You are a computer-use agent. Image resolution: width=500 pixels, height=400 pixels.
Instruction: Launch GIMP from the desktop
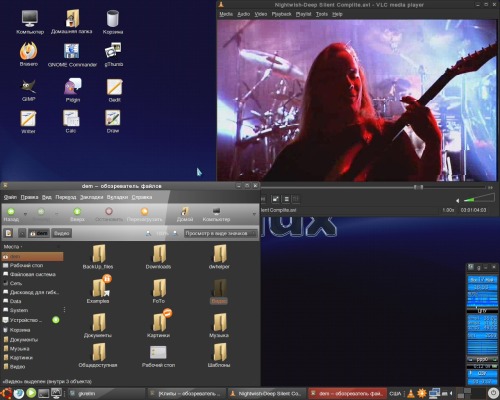(28, 90)
